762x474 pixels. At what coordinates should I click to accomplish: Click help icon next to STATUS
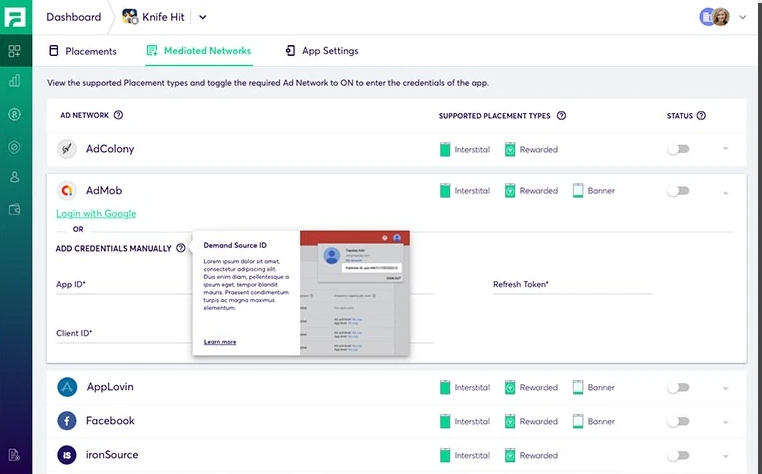701,116
